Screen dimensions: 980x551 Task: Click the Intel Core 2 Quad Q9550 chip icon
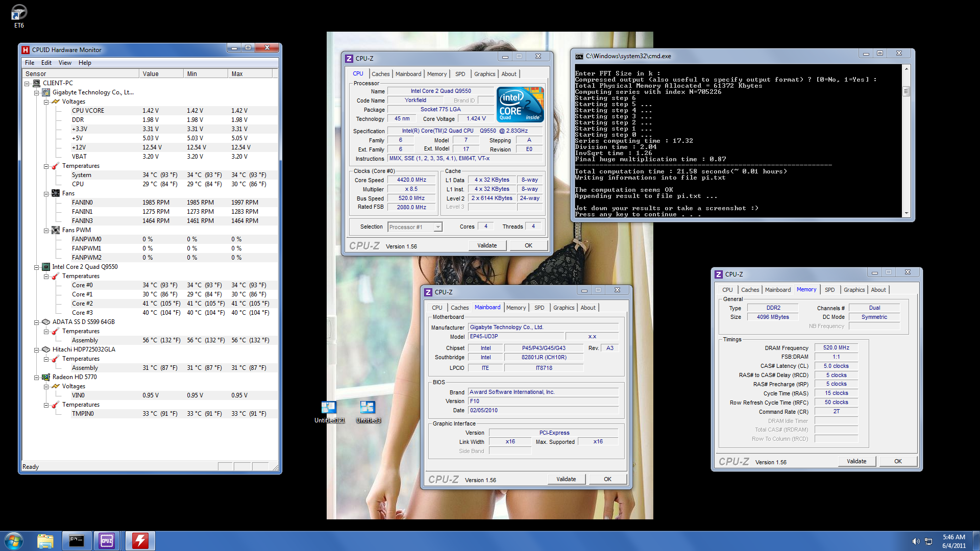click(46, 267)
